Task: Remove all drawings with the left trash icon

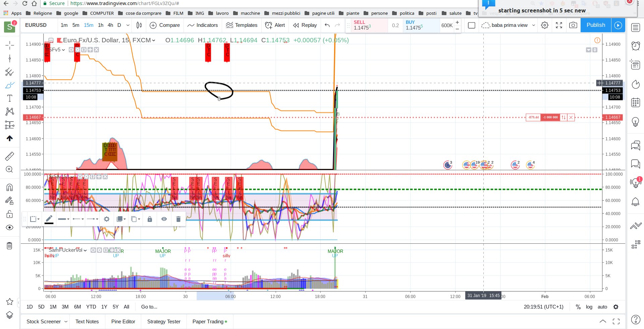Action: pos(9,246)
